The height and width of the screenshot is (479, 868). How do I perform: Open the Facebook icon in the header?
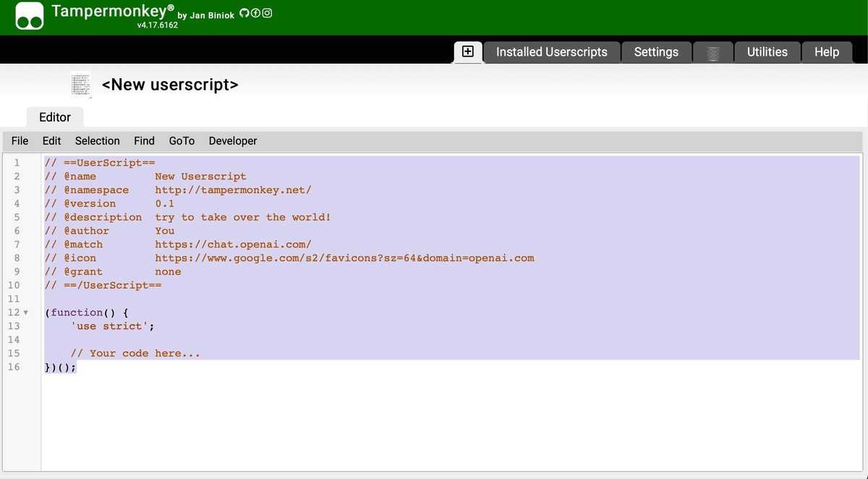point(255,14)
